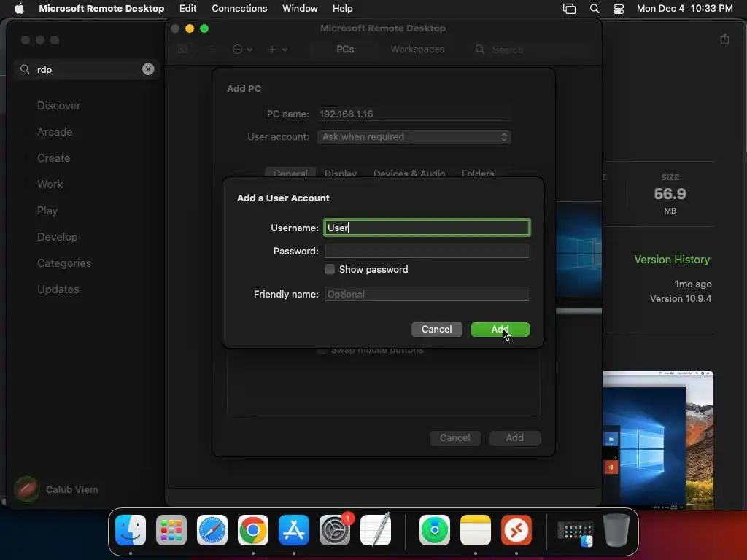Click the Add button in Add PC sheet

[x=514, y=437]
